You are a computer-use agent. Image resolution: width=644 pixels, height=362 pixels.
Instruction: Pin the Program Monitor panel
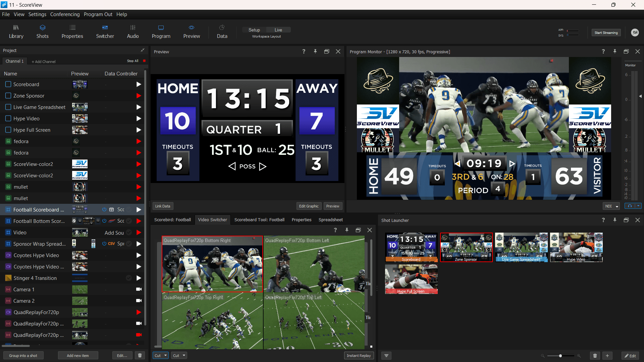(x=615, y=52)
